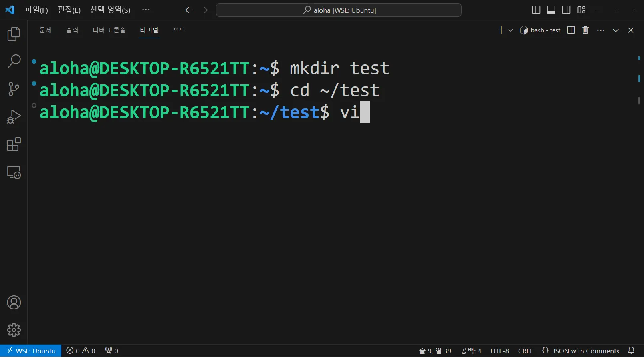
Task: Toggle the bottom panel layout button
Action: tap(551, 10)
